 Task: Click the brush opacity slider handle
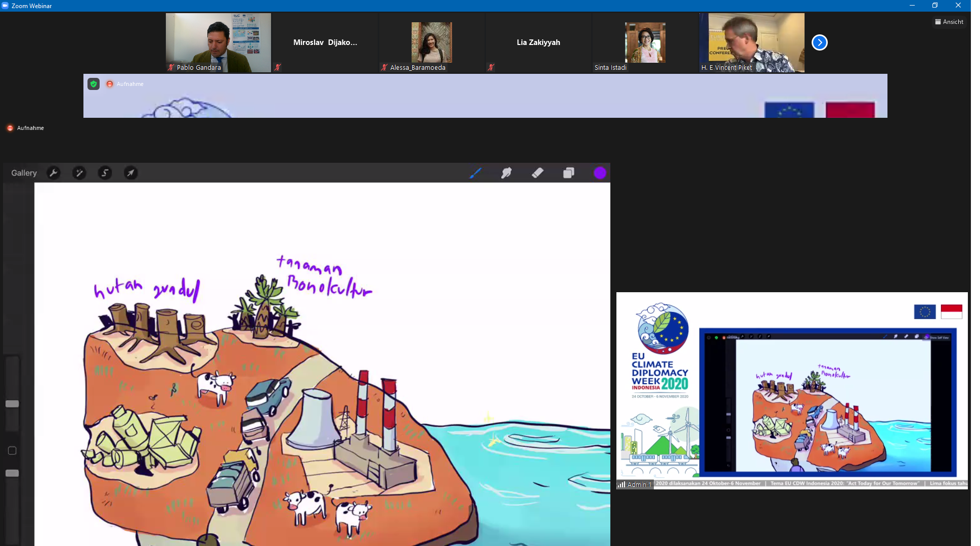point(12,473)
